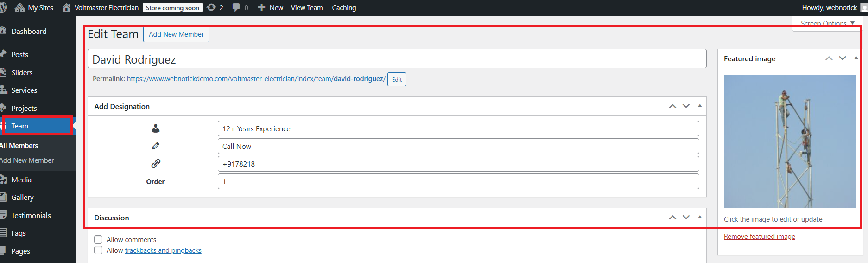Click the Voltmaster Electrician home icon
The image size is (868, 263).
pyautogui.click(x=67, y=7)
